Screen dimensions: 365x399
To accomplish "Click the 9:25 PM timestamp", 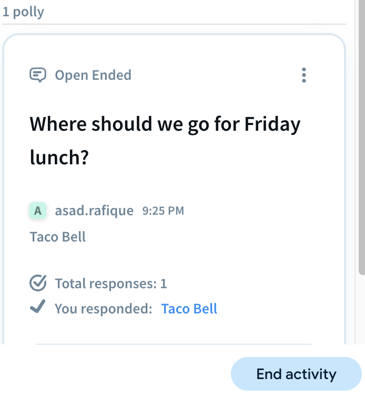I will click(x=163, y=211).
